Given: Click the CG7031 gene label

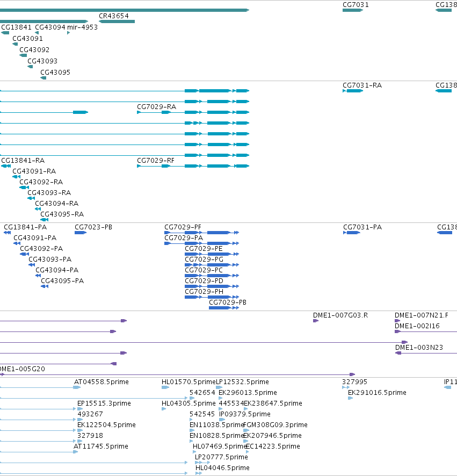Looking at the screenshot, I should (x=356, y=5).
